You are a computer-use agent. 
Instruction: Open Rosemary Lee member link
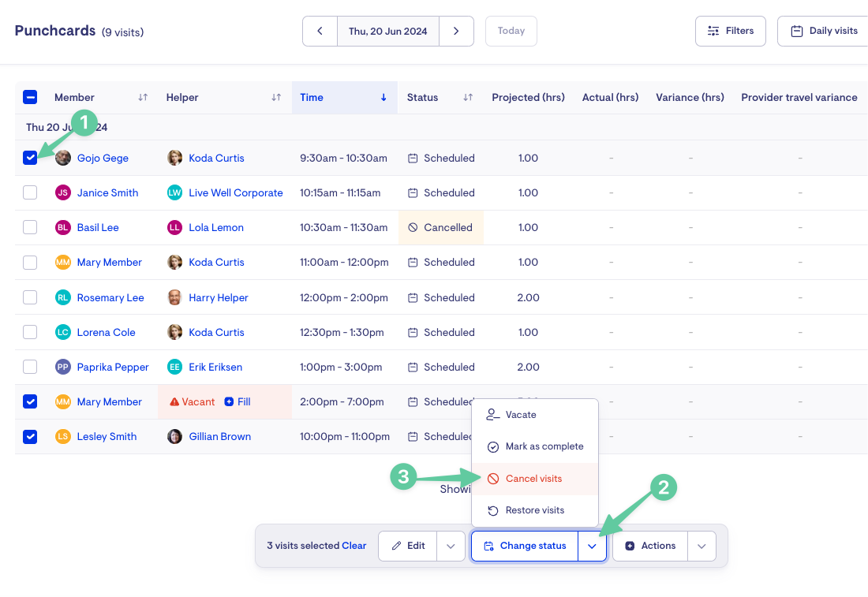pyautogui.click(x=110, y=297)
